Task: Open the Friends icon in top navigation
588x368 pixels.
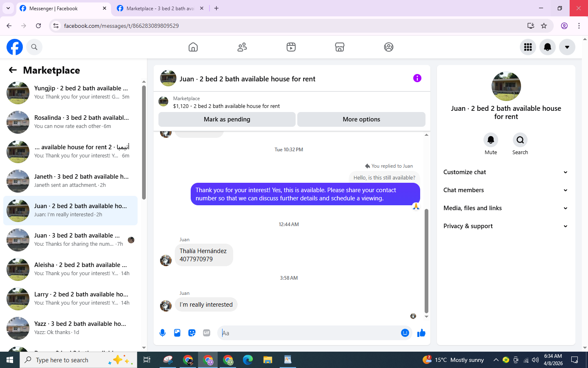Action: [242, 47]
